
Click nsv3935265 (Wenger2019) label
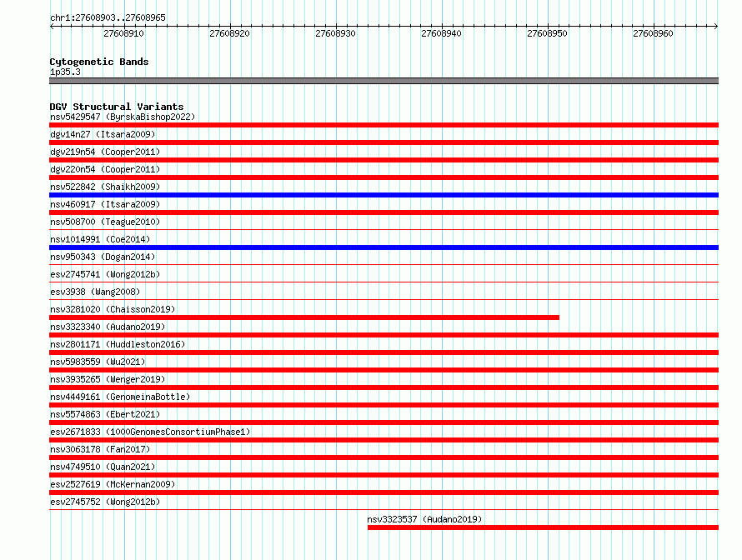[108, 379]
